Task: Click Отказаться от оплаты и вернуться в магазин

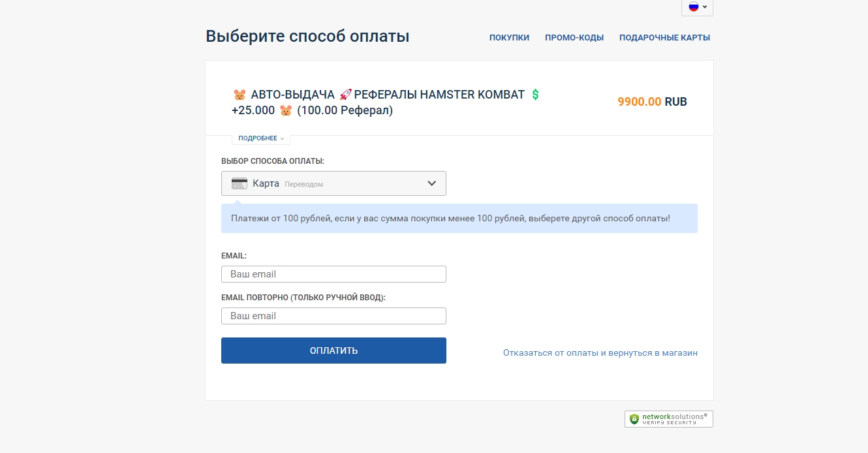Action: tap(600, 352)
